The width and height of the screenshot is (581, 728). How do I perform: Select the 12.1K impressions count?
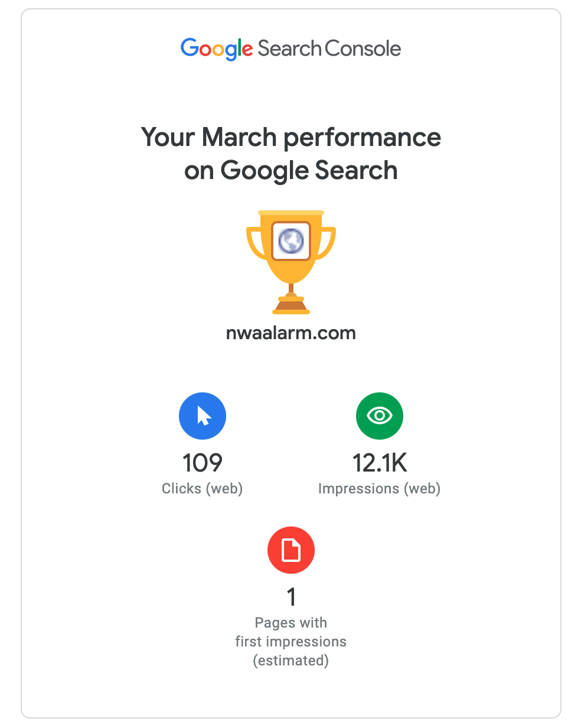coord(379,463)
